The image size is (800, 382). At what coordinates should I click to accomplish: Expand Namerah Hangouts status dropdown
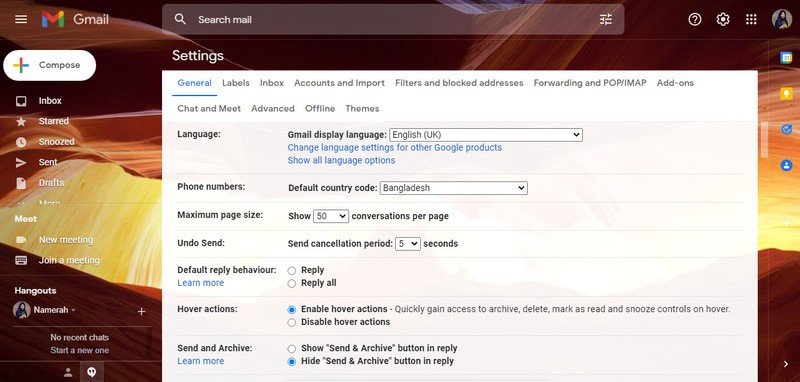73,310
